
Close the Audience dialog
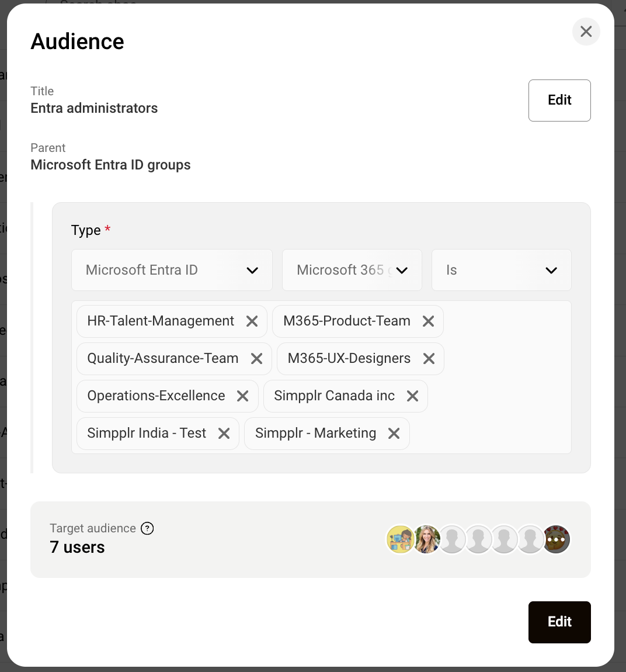[x=586, y=32]
